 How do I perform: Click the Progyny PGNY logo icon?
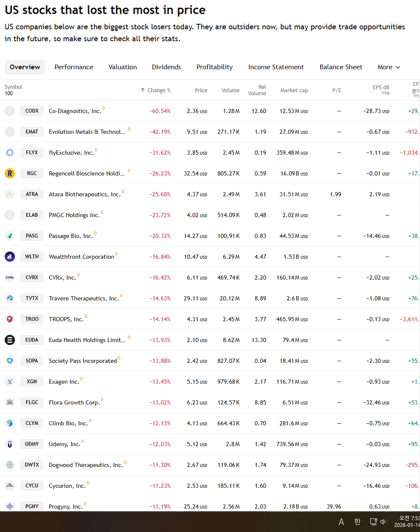10,507
